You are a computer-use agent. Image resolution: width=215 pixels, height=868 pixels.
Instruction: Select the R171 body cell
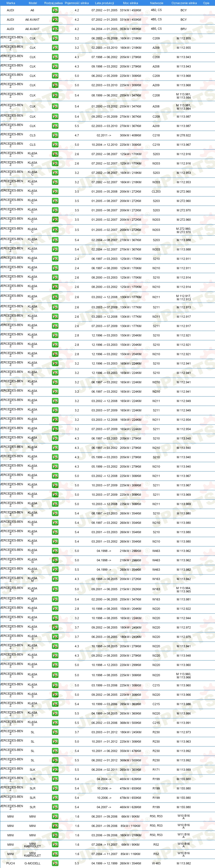[x=156, y=770]
